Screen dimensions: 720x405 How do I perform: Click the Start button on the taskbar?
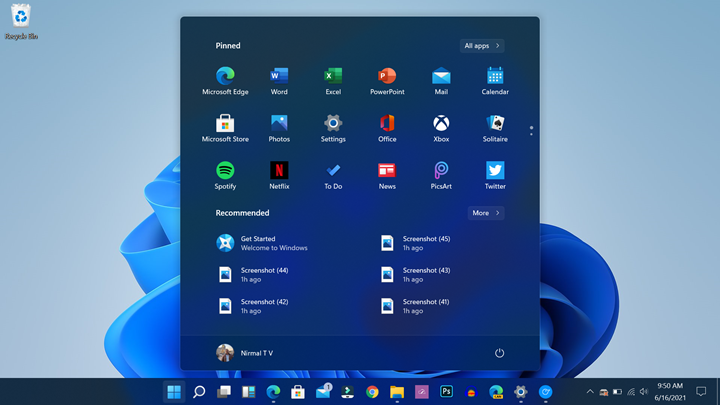tap(174, 392)
